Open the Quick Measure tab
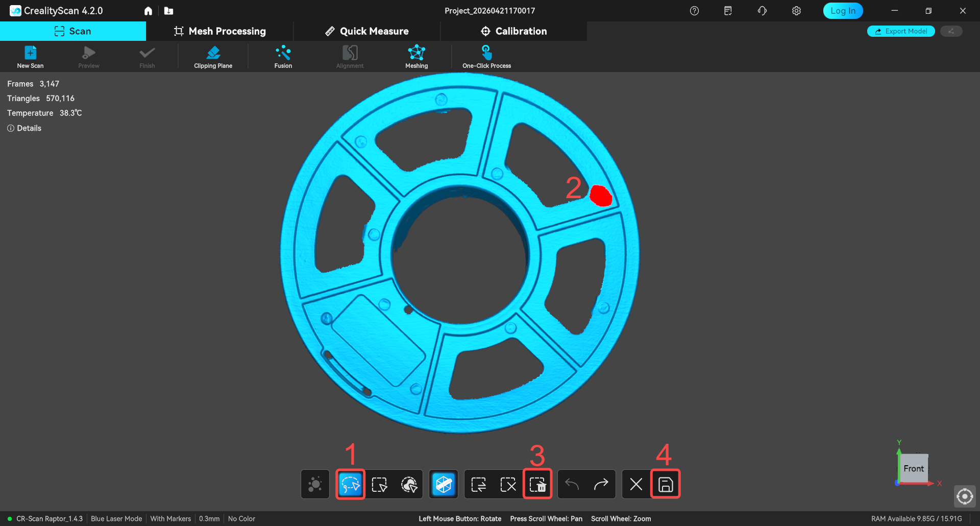The image size is (980, 526). [367, 31]
